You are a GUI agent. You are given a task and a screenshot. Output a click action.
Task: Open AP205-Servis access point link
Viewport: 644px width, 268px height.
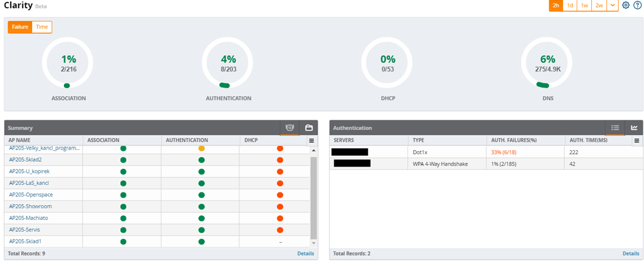tap(25, 230)
